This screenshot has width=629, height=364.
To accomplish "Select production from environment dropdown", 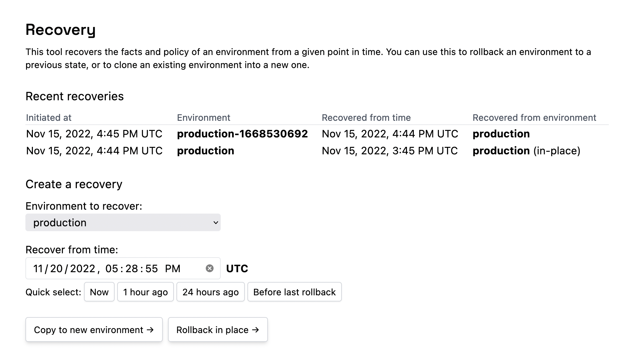I will point(123,223).
